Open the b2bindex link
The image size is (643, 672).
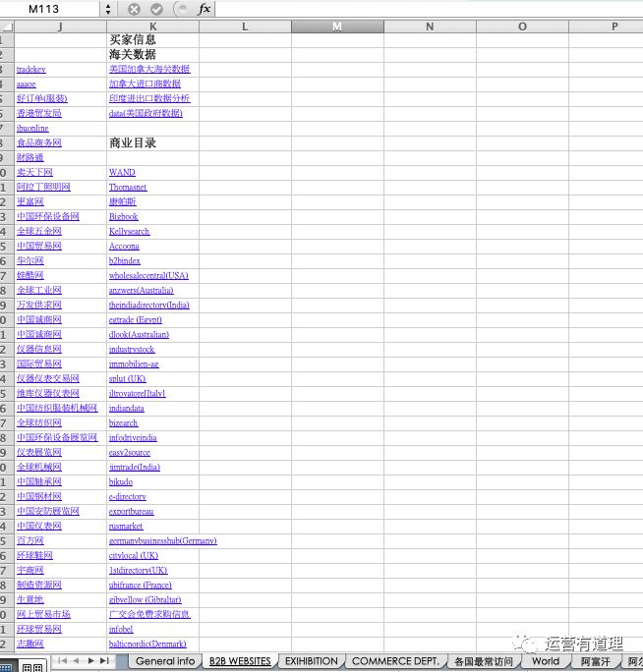coord(125,260)
